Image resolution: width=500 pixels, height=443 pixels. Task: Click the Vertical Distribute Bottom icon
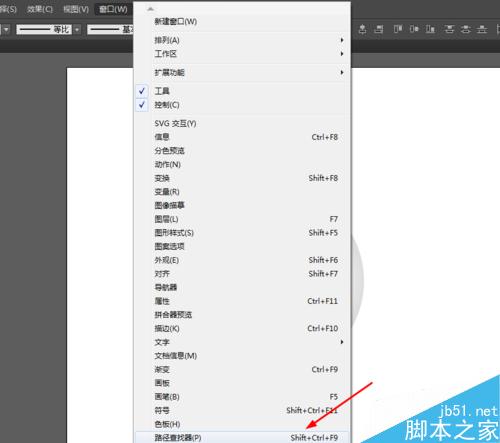(x=482, y=29)
